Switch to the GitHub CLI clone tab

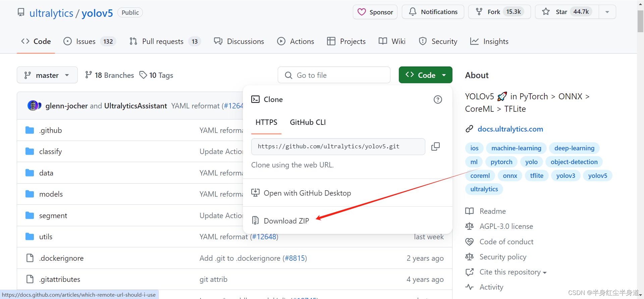308,122
